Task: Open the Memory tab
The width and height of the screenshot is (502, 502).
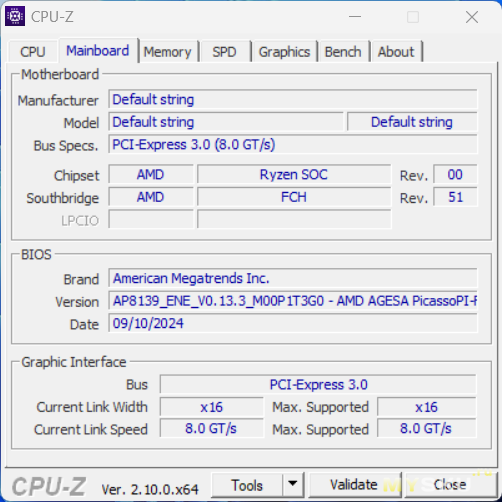Action: click(167, 52)
